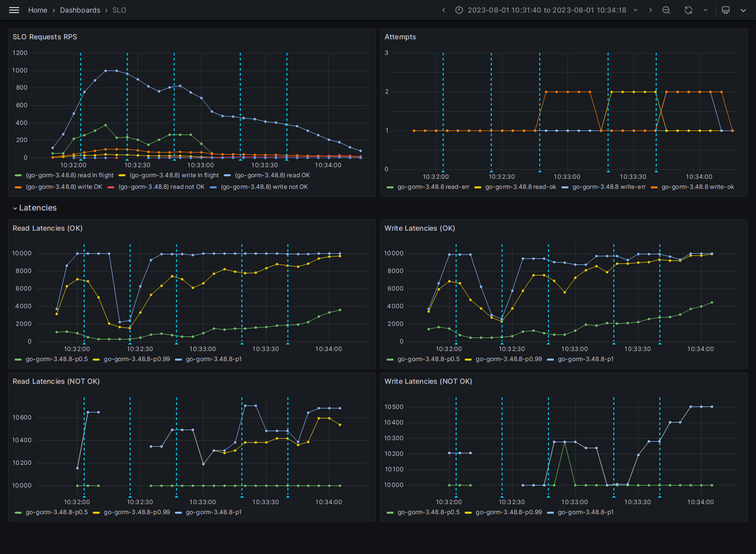Toggle 'read In flight' legend series
Viewport: 756px width, 554px height.
point(70,175)
